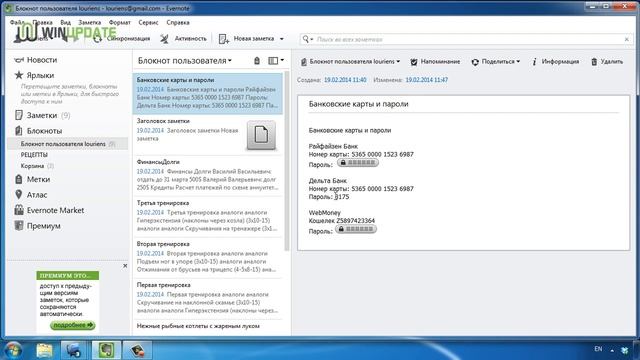
Task: Click the EN language indicator
Action: pyautogui.click(x=598, y=349)
